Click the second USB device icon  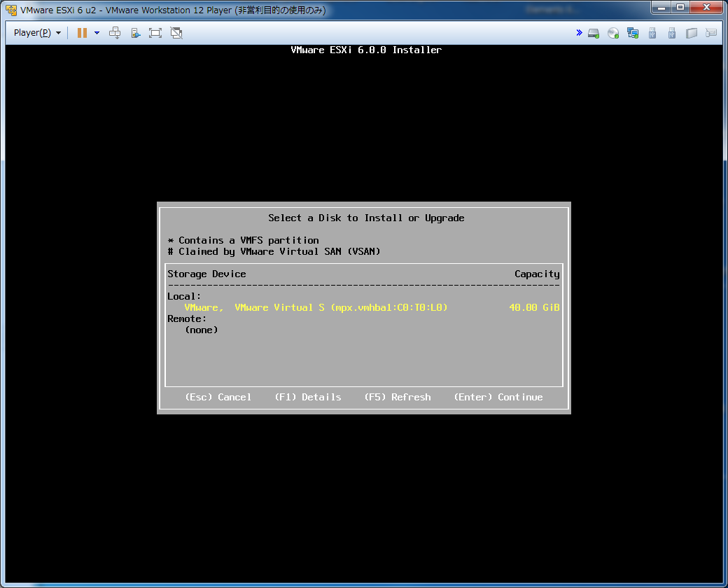(672, 33)
